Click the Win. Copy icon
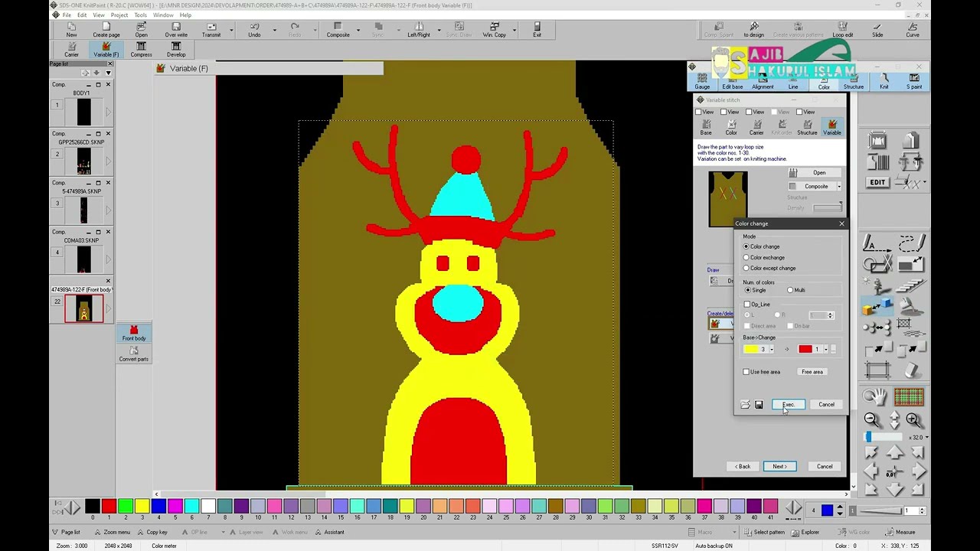The width and height of the screenshot is (980, 551). (494, 30)
